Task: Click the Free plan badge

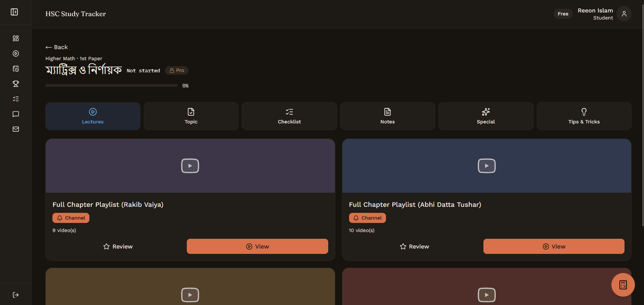Action: click(x=563, y=14)
